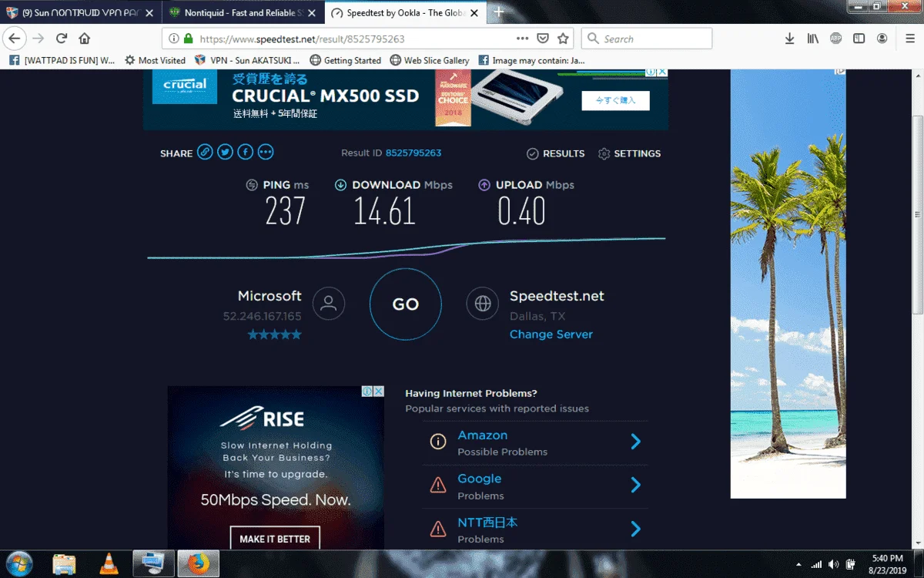
Task: Open the Getting Started bookmark
Action: (x=345, y=60)
